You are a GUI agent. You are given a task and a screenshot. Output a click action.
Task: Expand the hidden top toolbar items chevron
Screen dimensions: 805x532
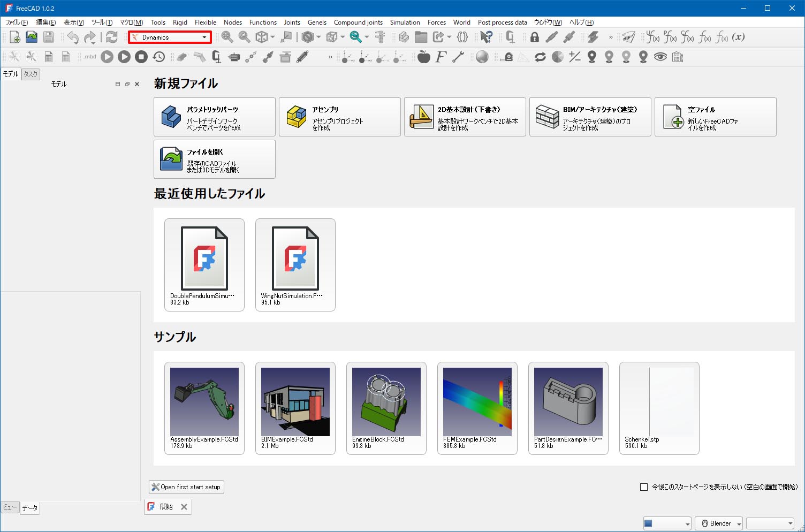pyautogui.click(x=611, y=37)
